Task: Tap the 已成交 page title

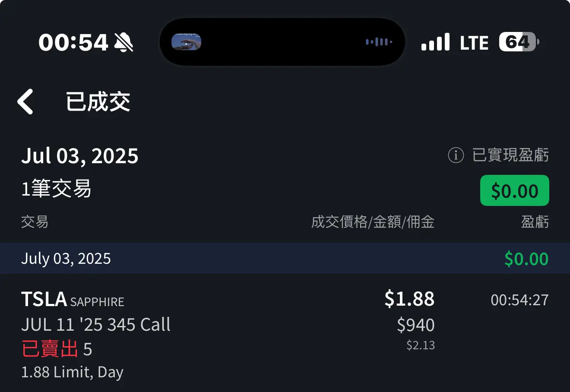Action: [x=98, y=102]
